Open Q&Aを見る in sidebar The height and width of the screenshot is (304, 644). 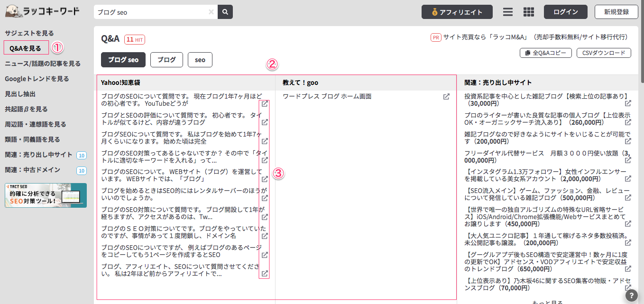coord(26,48)
